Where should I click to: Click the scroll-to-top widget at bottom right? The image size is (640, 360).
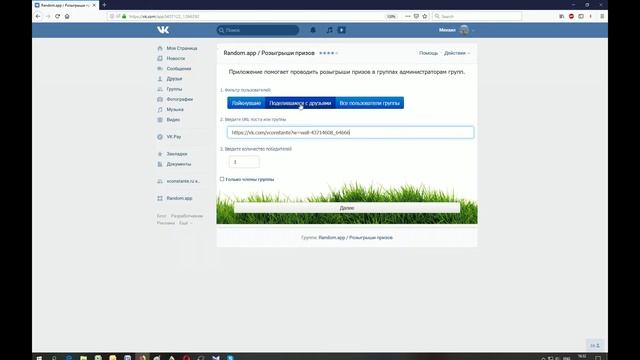595,345
